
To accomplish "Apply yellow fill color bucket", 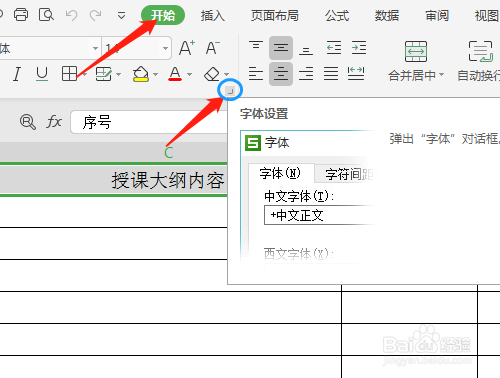I will pos(141,74).
